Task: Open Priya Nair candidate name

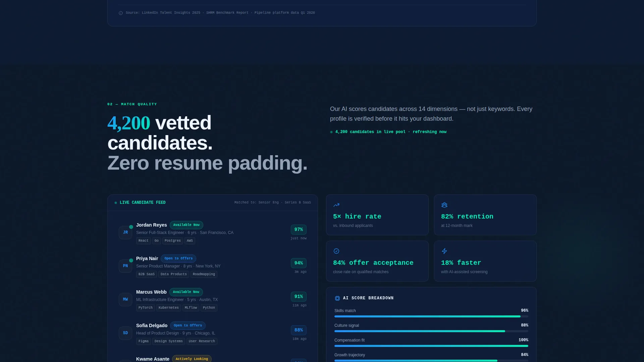Action: coord(147,258)
